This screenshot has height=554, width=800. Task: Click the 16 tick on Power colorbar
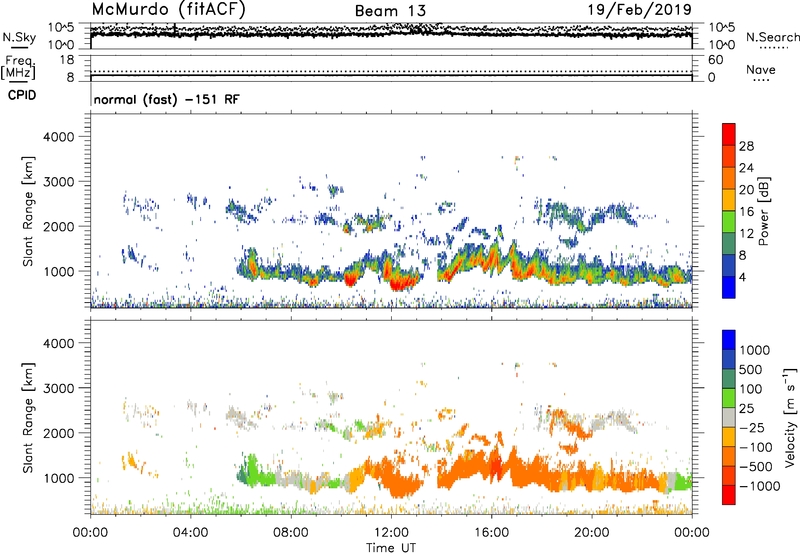746,212
